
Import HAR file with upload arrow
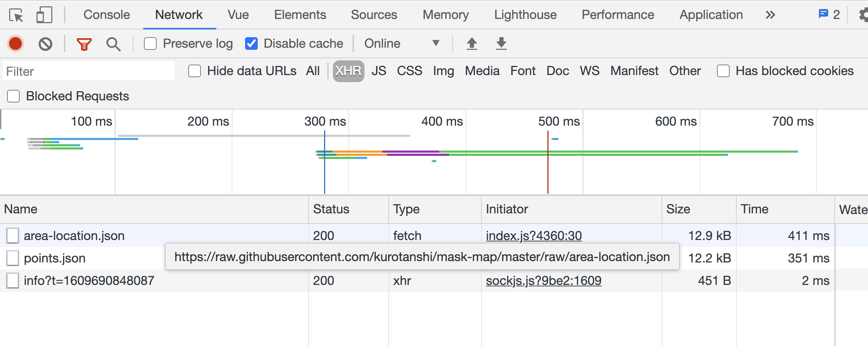[472, 44]
